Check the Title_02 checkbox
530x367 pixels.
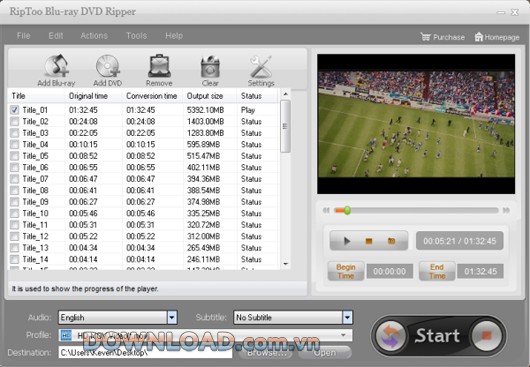(x=15, y=121)
